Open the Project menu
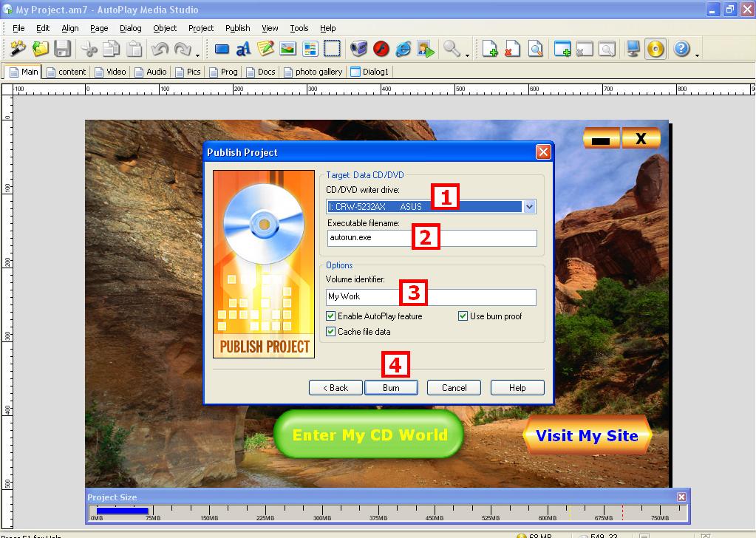Viewport: 756px width, 538px height. tap(200, 28)
